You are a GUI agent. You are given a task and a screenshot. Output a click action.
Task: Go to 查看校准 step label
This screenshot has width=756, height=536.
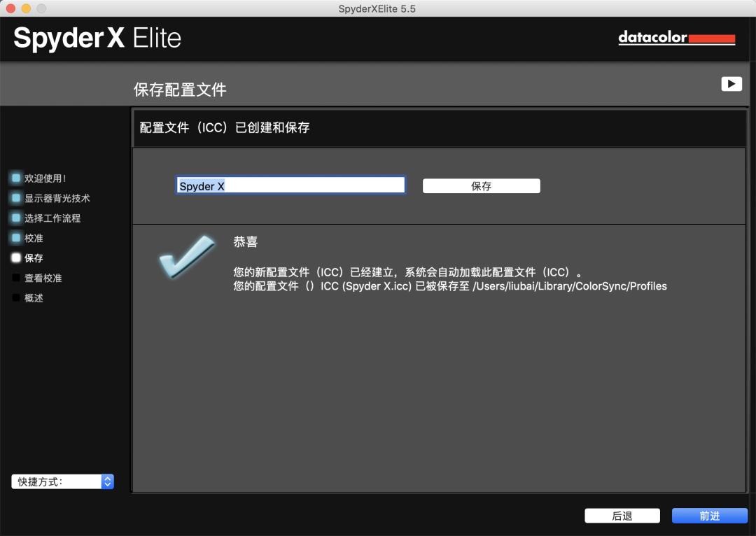pyautogui.click(x=43, y=278)
